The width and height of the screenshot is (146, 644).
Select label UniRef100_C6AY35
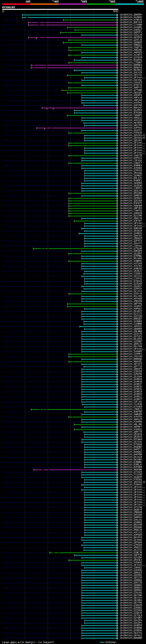click(131, 156)
